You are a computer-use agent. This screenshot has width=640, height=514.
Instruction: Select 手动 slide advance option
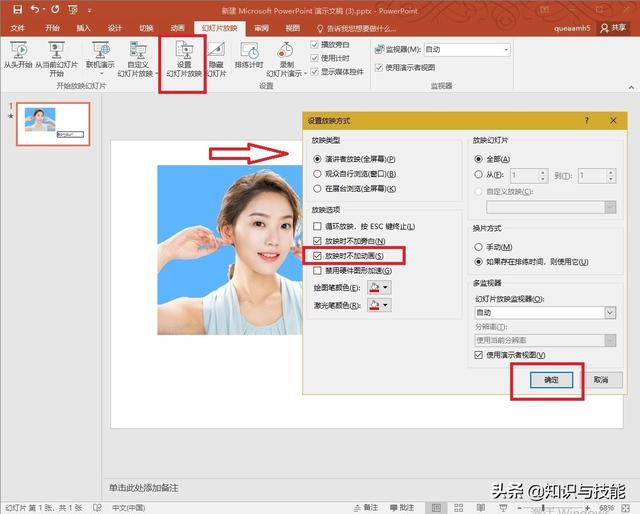(x=480, y=247)
